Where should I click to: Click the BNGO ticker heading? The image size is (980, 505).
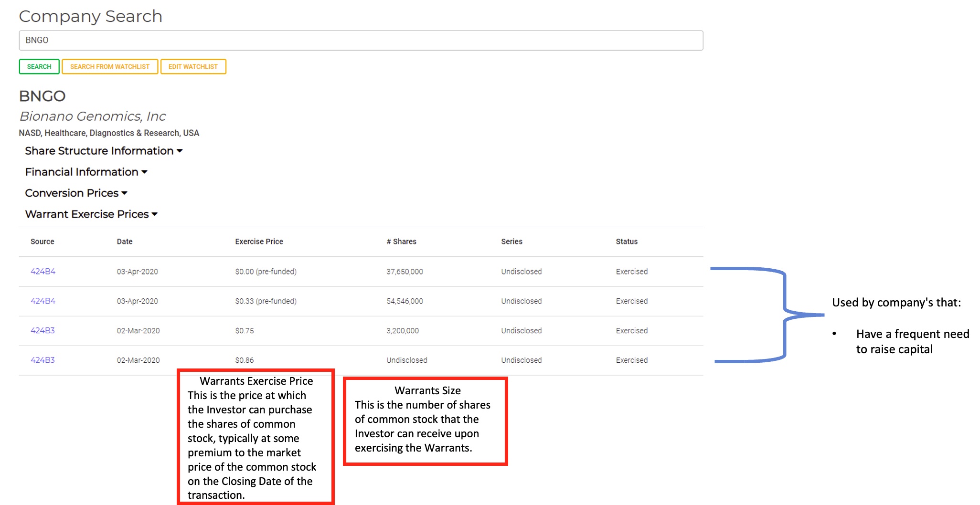pyautogui.click(x=42, y=96)
